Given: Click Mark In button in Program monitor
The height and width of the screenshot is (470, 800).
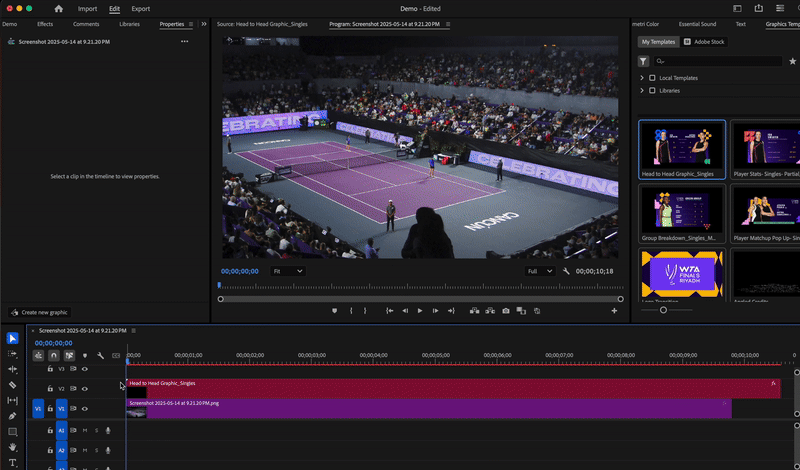Looking at the screenshot, I should coord(351,311).
